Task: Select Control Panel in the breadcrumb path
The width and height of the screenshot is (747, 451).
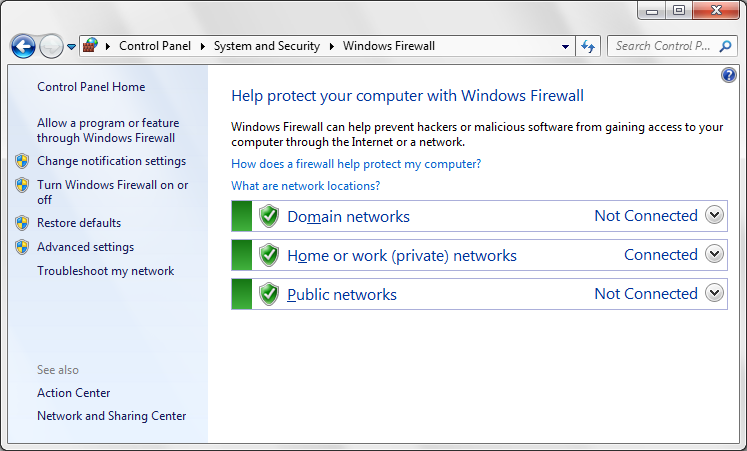Action: click(153, 46)
